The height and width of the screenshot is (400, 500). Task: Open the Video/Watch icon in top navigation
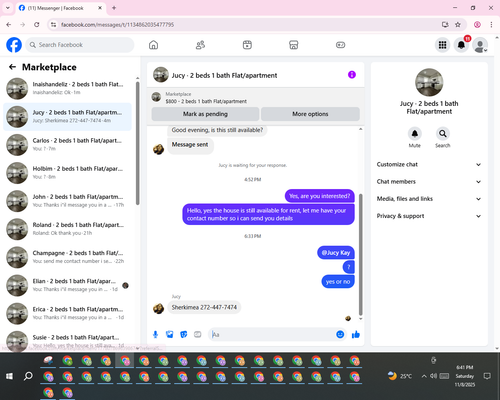[x=247, y=45]
